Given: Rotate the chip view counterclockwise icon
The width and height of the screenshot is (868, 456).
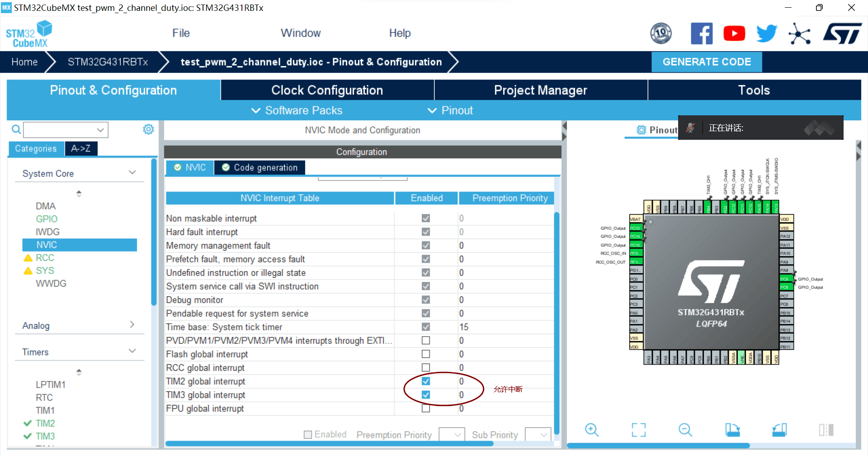Looking at the screenshot, I should pos(779,430).
